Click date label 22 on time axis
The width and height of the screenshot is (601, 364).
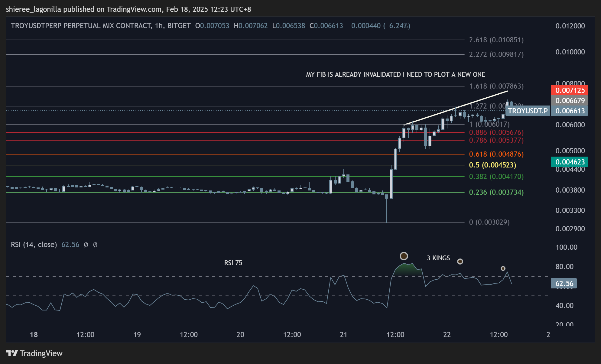point(447,335)
